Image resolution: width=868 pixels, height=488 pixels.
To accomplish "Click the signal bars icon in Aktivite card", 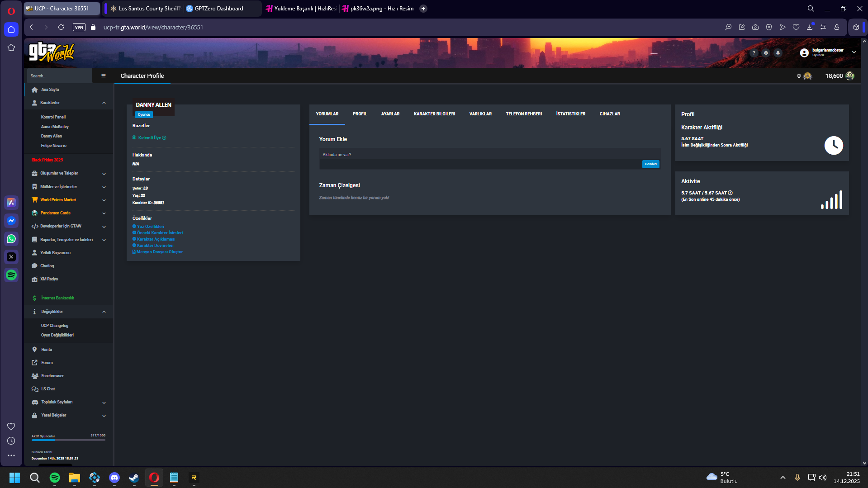I will coord(831,199).
